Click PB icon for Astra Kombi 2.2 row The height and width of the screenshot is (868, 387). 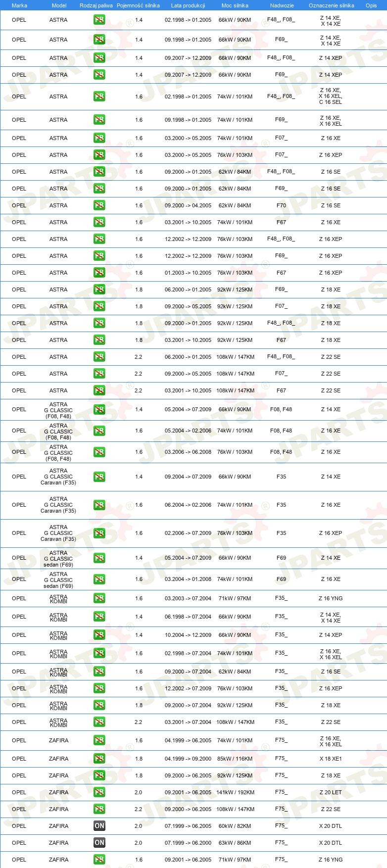click(x=99, y=722)
